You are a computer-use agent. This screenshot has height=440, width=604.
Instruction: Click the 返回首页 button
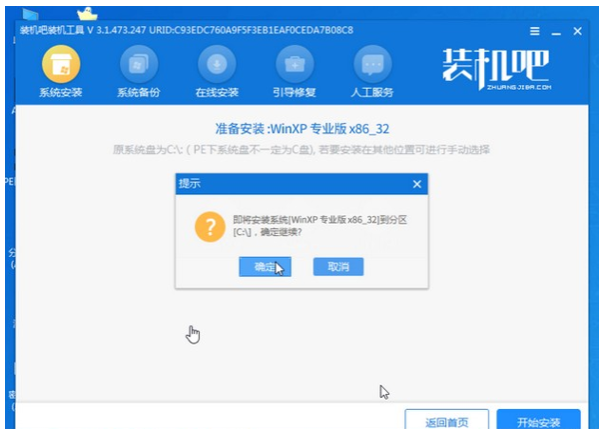click(447, 420)
